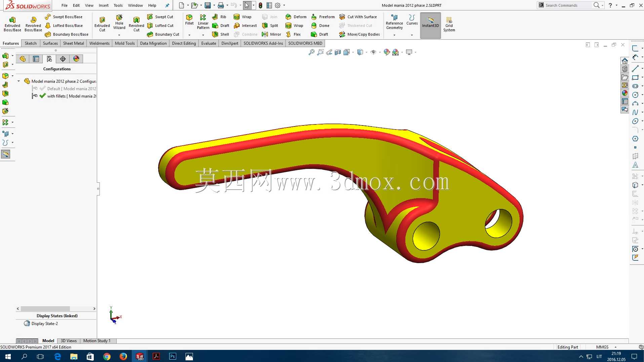
Task: Choose Move/Copy Bodies command
Action: coord(360,34)
